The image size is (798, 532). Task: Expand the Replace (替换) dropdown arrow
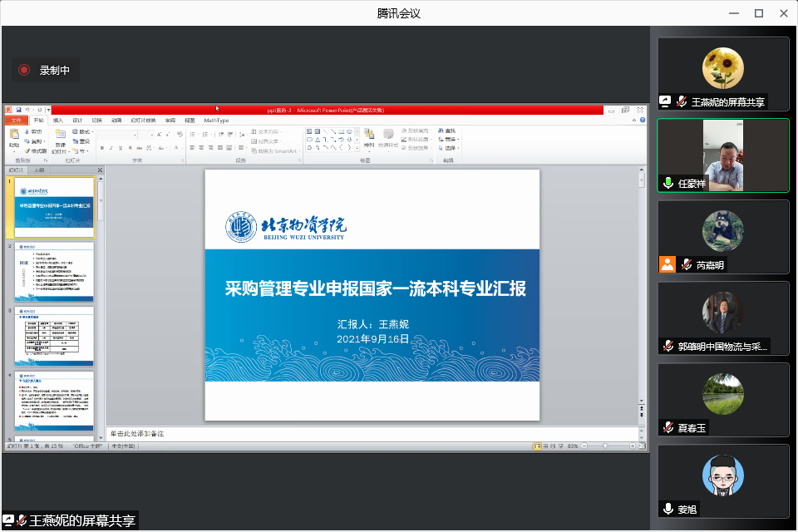pyautogui.click(x=459, y=140)
